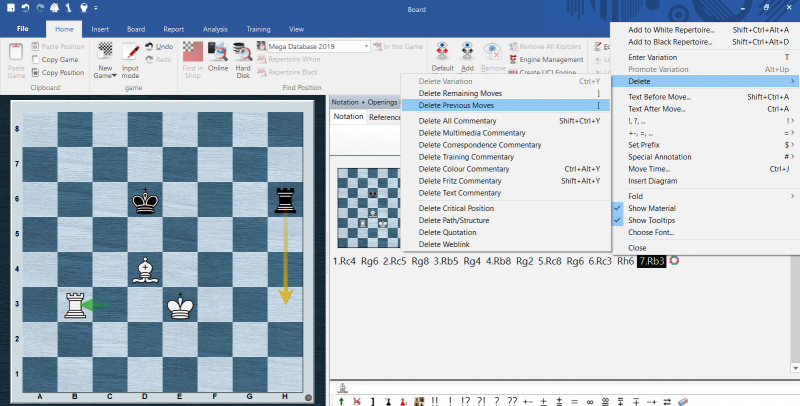The width and height of the screenshot is (800, 406).
Task: Annotate the move with the ?? symbol
Action: 512,401
